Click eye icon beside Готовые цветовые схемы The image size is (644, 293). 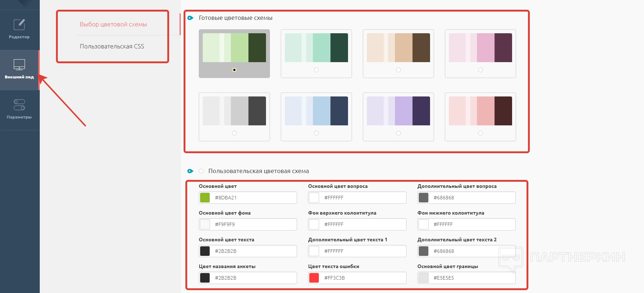(x=190, y=18)
